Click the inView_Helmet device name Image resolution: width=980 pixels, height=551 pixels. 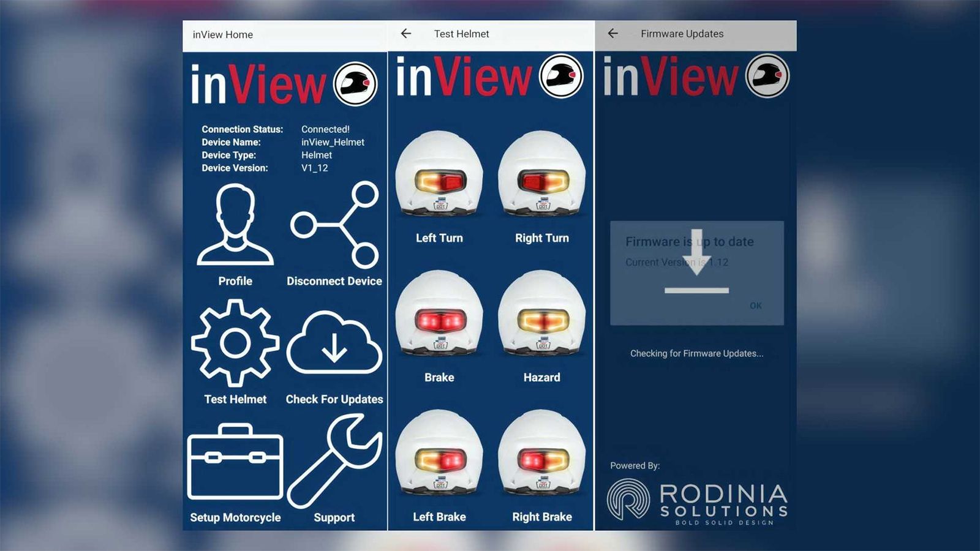pos(333,142)
